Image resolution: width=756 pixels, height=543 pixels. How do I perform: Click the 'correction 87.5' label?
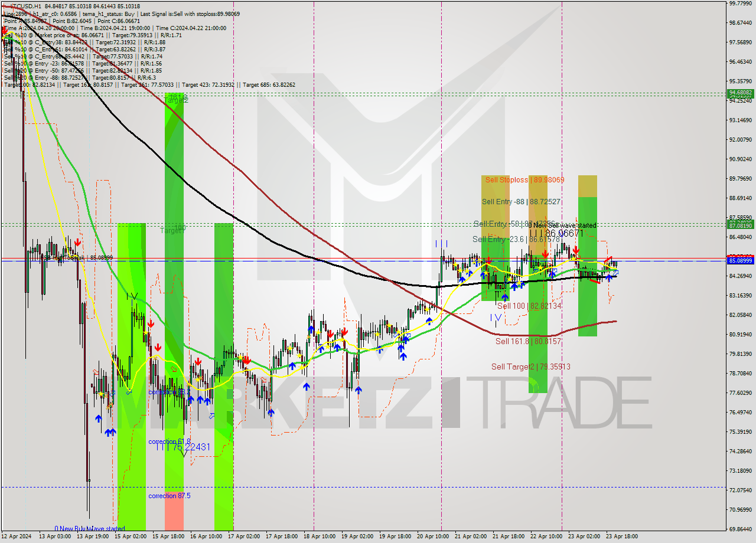pyautogui.click(x=170, y=496)
